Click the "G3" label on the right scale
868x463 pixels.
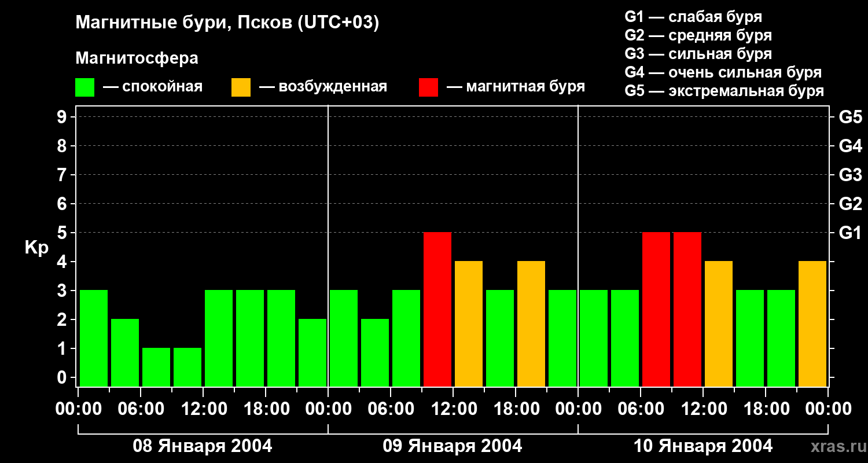pos(850,175)
